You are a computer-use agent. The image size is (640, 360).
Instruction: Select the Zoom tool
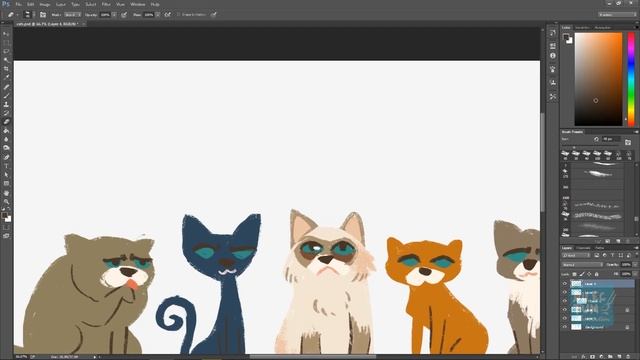[6, 201]
